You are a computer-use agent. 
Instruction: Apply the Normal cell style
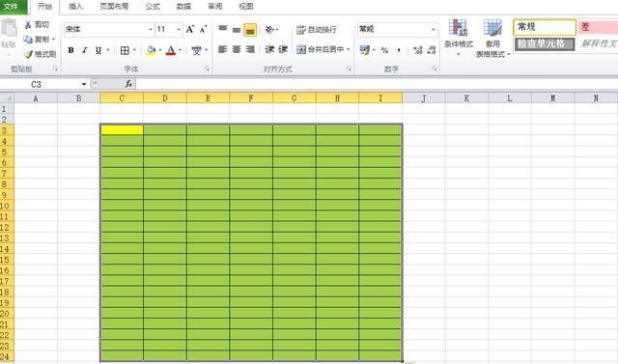(x=545, y=27)
